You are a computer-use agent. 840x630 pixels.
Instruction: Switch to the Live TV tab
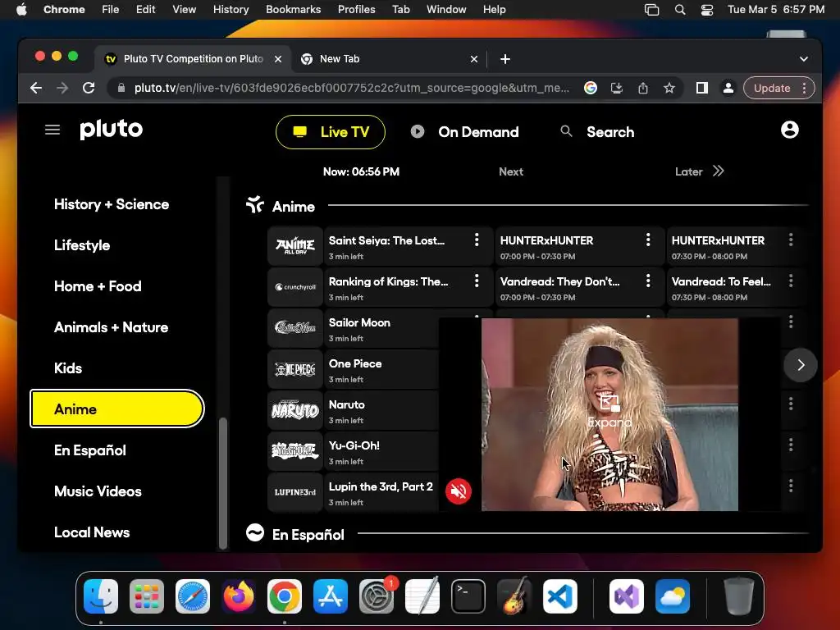[x=331, y=132]
